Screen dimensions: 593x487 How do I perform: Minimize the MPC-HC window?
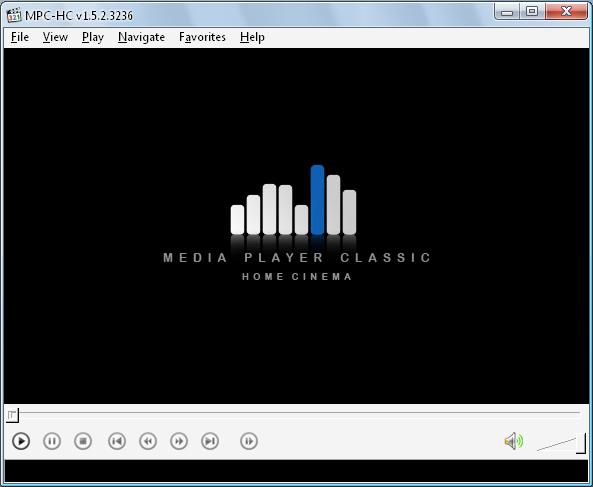coord(507,12)
